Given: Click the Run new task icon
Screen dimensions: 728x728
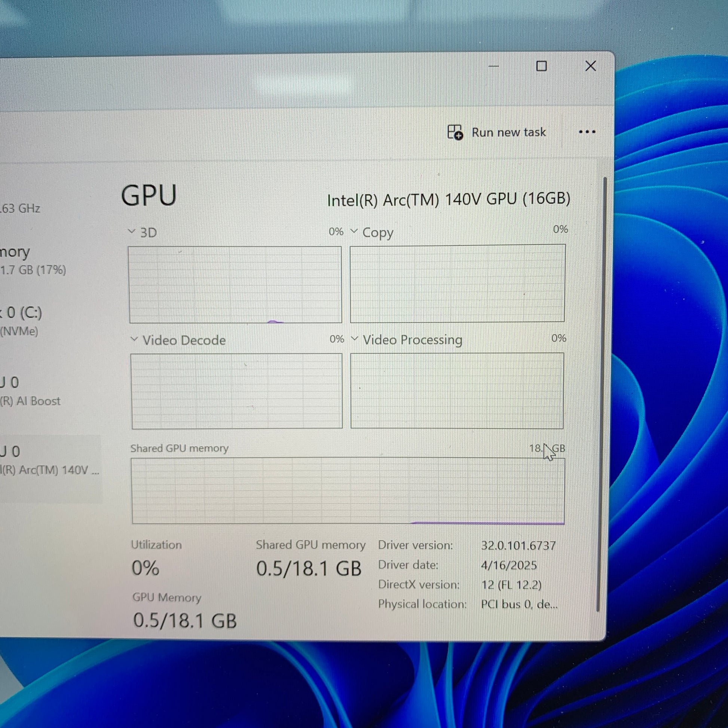Looking at the screenshot, I should pyautogui.click(x=455, y=132).
